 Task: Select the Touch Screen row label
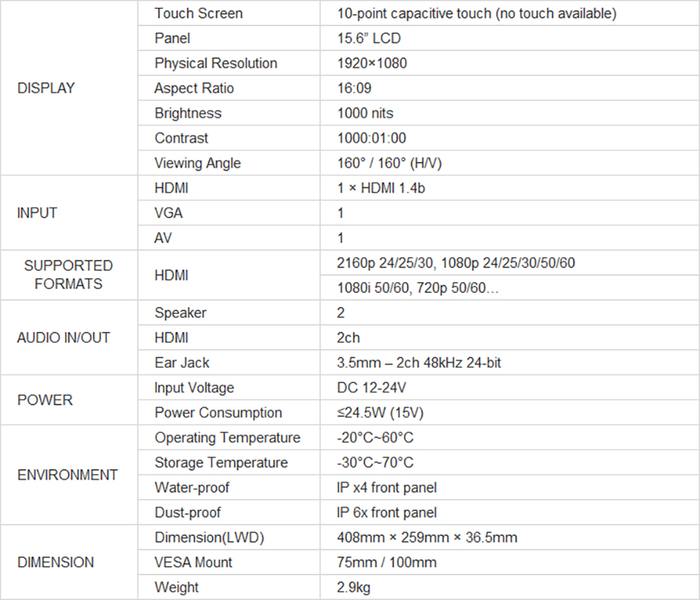[198, 13]
